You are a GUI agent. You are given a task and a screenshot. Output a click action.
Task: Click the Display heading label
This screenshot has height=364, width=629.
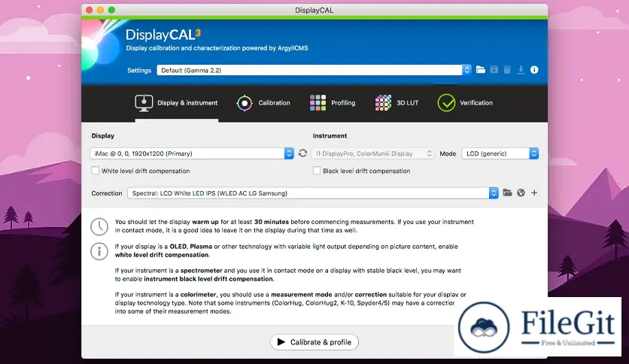pos(102,136)
